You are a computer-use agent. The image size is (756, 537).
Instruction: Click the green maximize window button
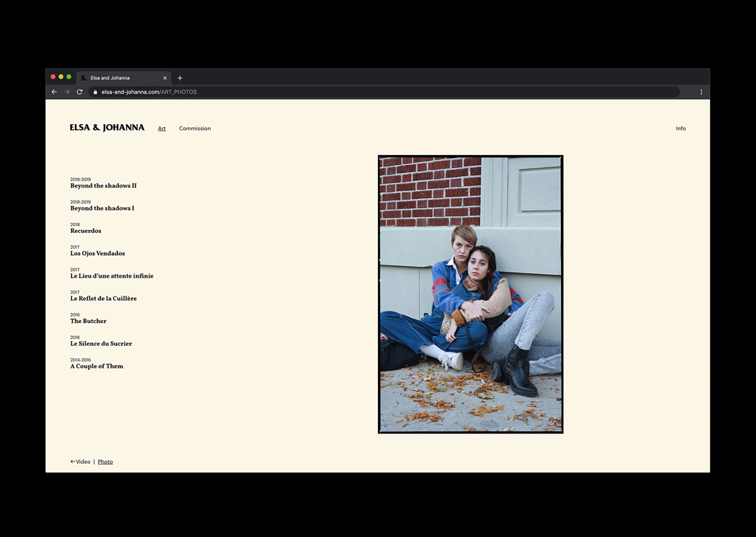coord(69,76)
